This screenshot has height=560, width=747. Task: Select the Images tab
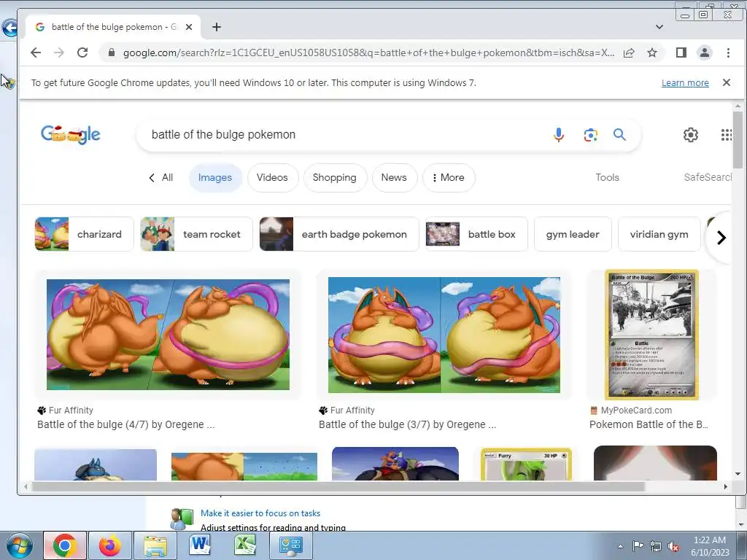(215, 178)
